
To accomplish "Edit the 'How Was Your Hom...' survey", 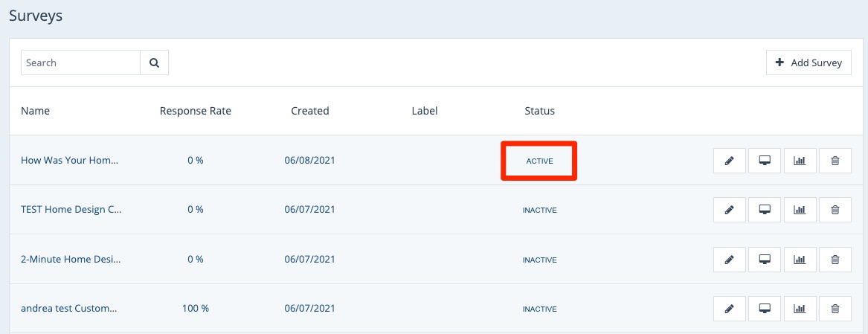I will click(x=729, y=161).
